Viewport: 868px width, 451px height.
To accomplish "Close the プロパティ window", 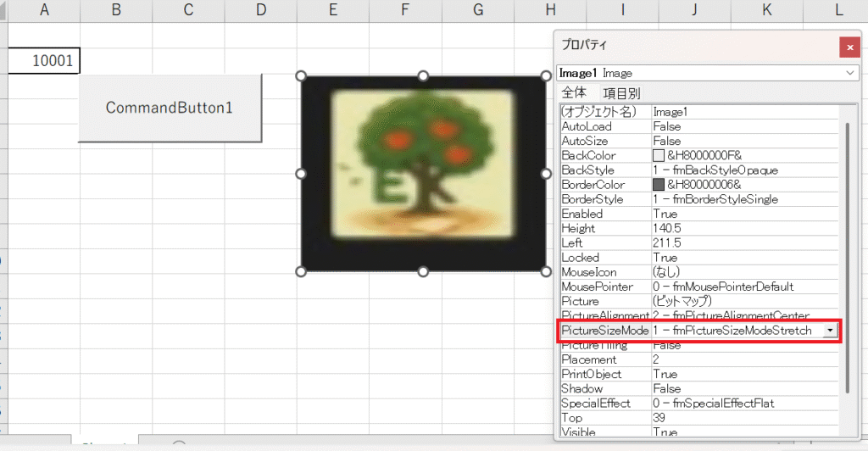I will [849, 47].
